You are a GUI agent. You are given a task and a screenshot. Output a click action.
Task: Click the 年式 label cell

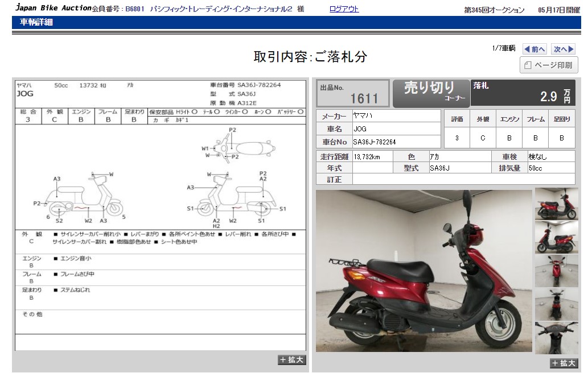(334, 168)
